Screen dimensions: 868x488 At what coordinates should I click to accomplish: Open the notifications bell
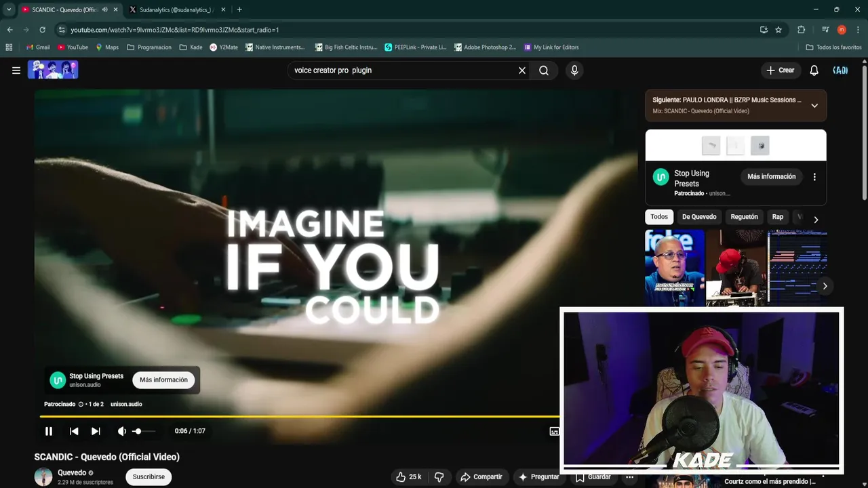click(x=814, y=70)
